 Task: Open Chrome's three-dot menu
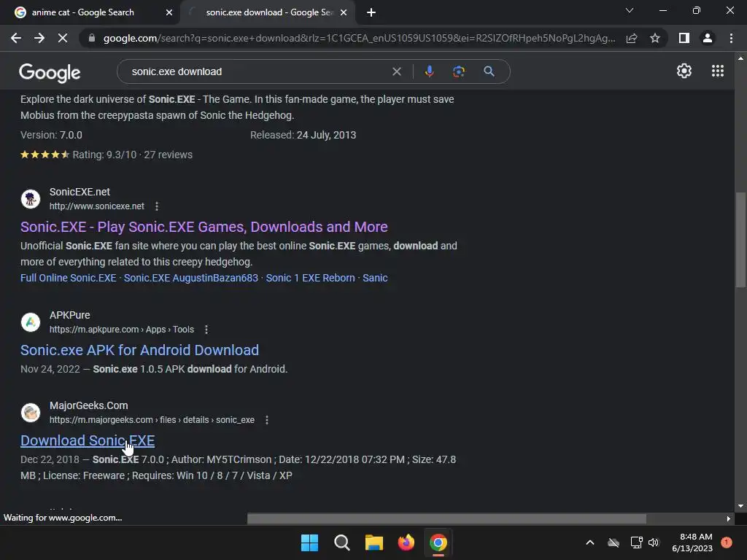(731, 38)
